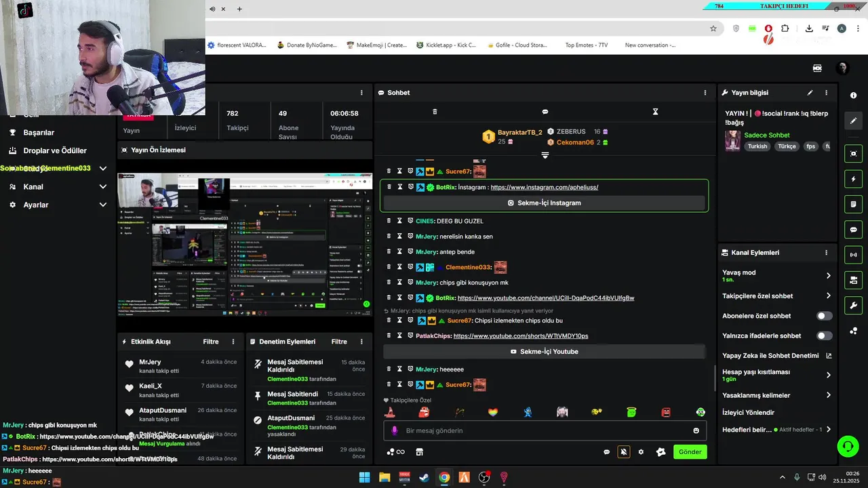This screenshot has width=868, height=488.
Task: Open the shop icon below message box
Action: click(x=419, y=452)
